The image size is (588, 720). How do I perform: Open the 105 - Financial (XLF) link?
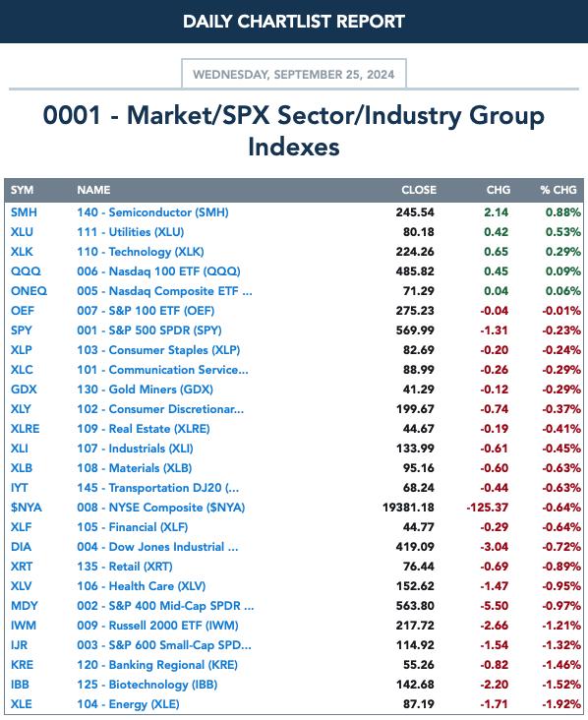point(132,527)
